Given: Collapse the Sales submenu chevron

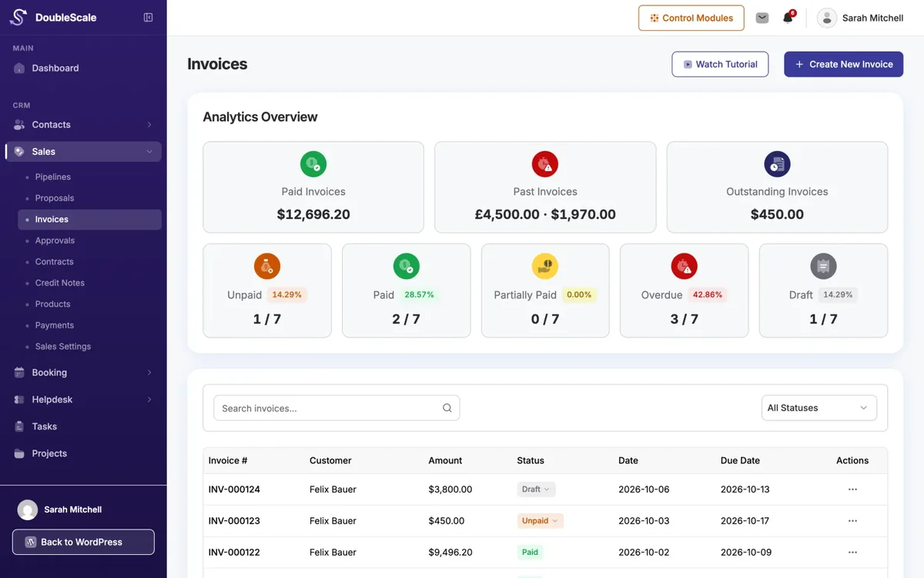Looking at the screenshot, I should [x=149, y=152].
